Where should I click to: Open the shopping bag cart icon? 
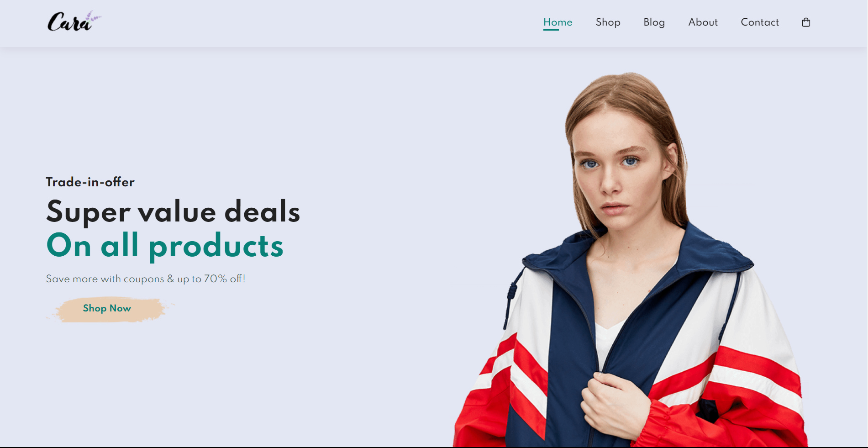tap(806, 22)
